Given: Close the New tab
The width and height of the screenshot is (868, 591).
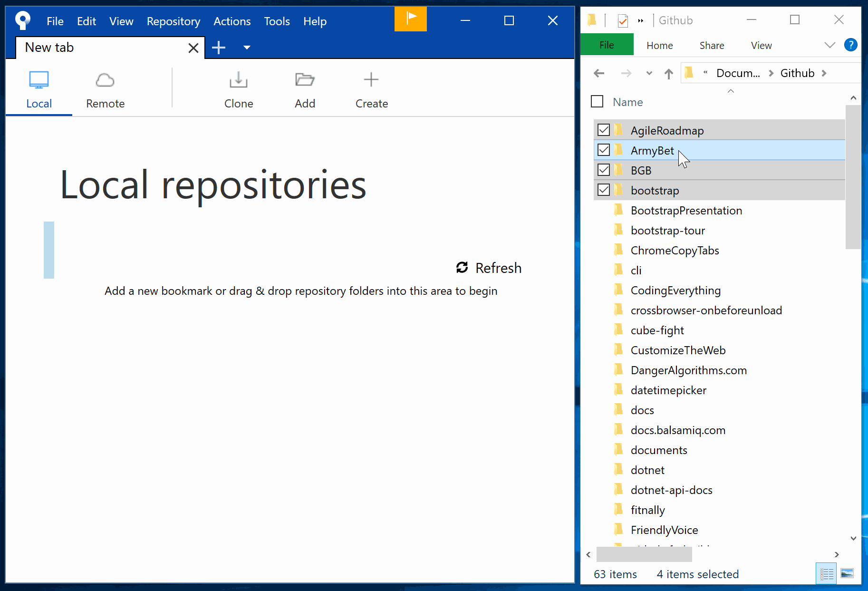Looking at the screenshot, I should [193, 48].
